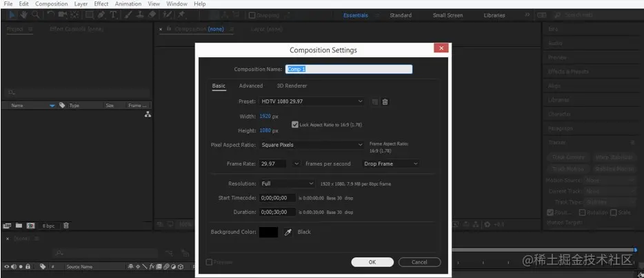Image resolution: width=644 pixels, height=278 pixels.
Task: Click the Track Camera button
Action: [568, 157]
